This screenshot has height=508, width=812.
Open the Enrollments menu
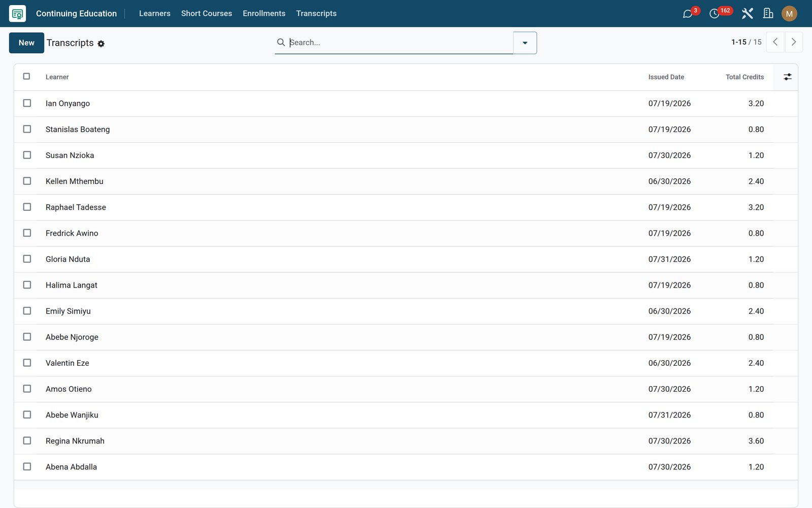pos(264,14)
